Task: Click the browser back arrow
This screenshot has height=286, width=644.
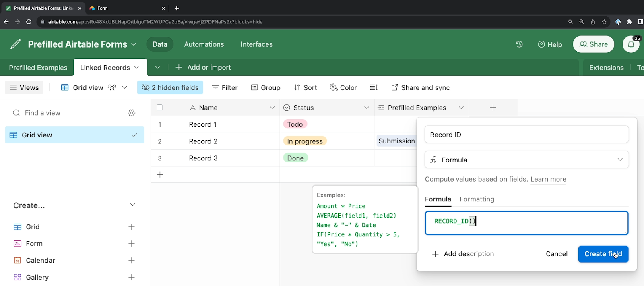Action: [6, 22]
